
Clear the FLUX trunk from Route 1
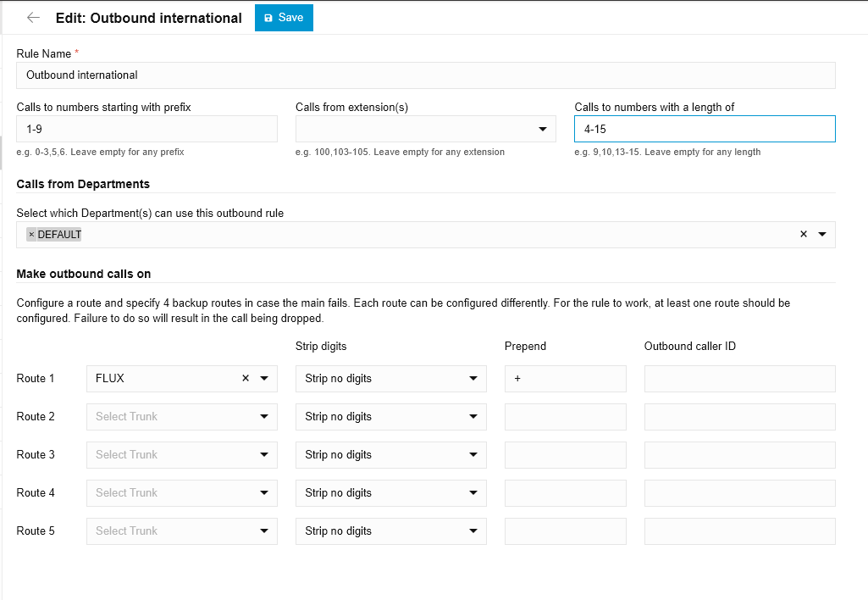246,379
